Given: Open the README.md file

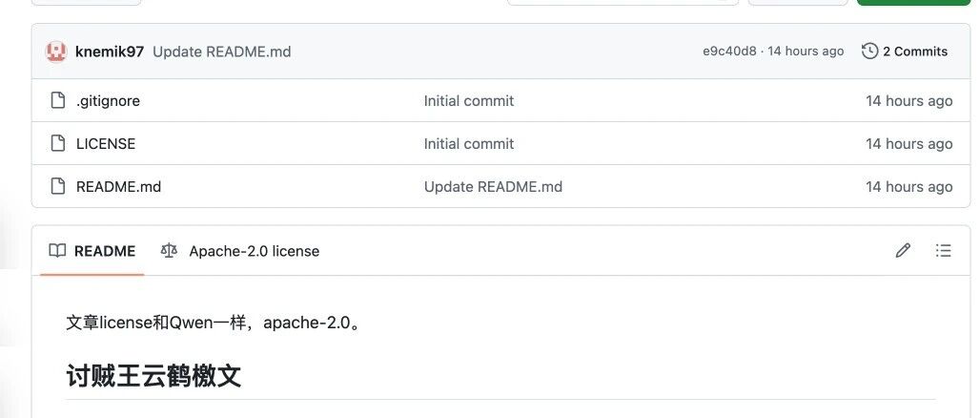Looking at the screenshot, I should click(x=119, y=186).
